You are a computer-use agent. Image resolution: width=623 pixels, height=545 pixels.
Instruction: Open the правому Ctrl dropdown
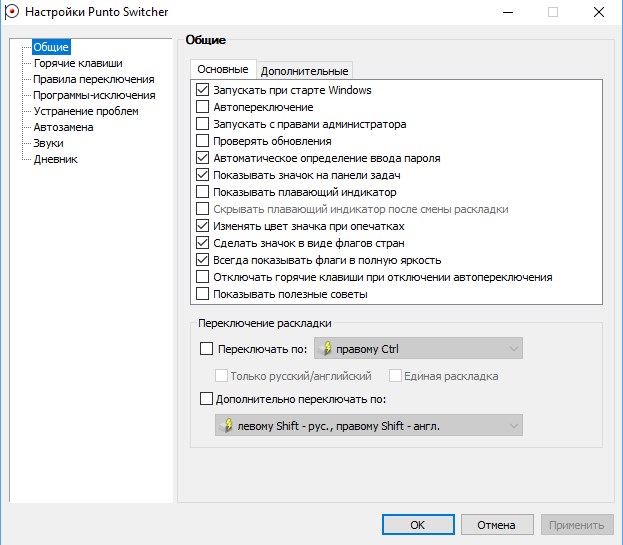418,349
